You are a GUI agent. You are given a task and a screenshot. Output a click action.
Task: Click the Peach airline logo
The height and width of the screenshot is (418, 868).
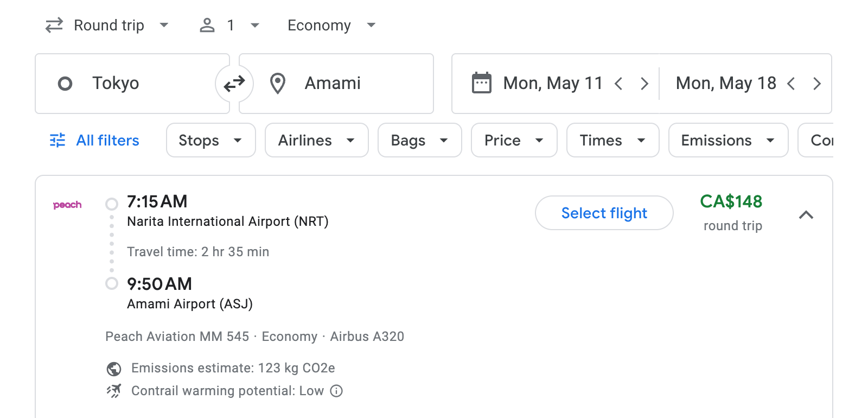(67, 205)
